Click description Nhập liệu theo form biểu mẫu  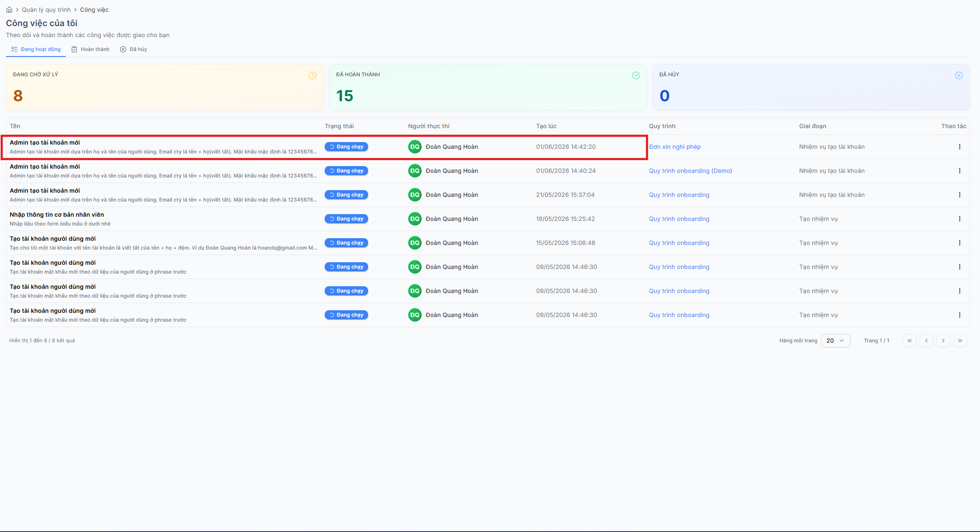pyautogui.click(x=60, y=224)
